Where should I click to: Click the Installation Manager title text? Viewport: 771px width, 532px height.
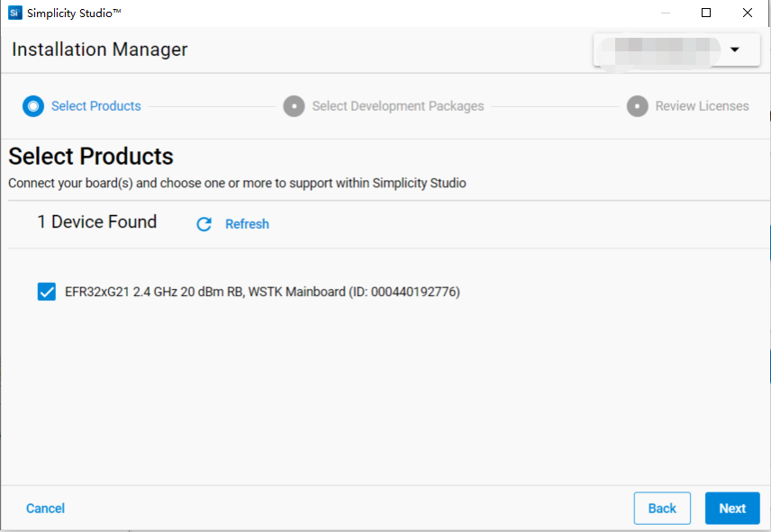coord(100,50)
